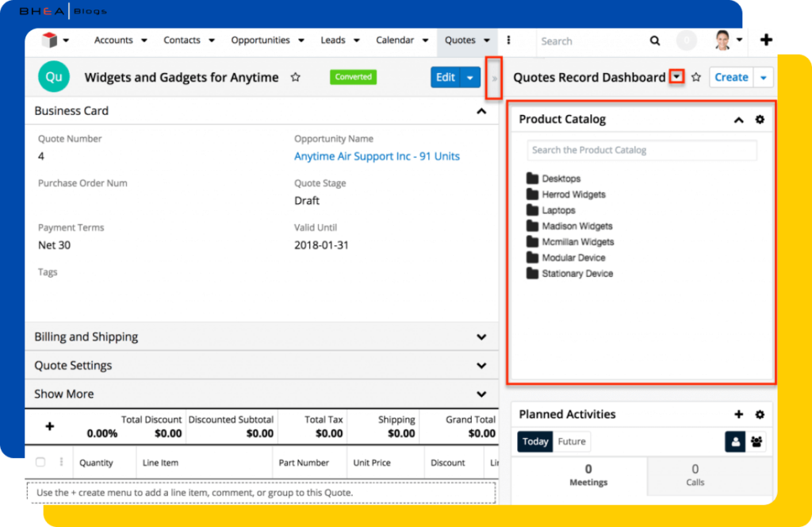Open the line items mass-action dots menu
This screenshot has height=527, width=812.
(x=61, y=462)
